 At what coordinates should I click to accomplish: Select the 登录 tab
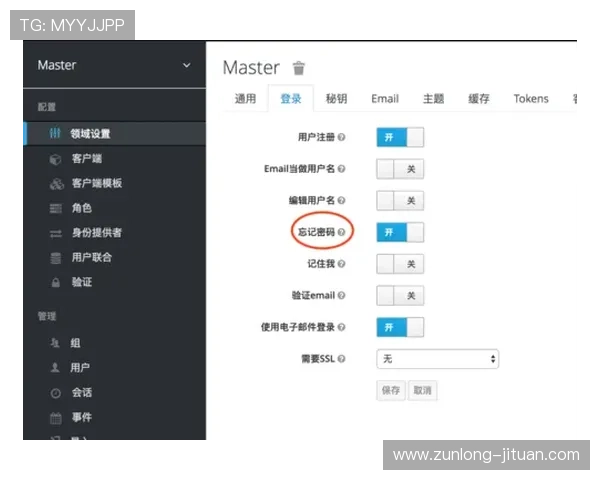[291, 99]
